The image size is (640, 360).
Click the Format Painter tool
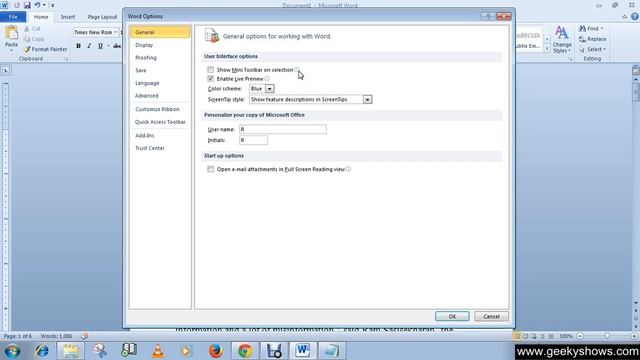pyautogui.click(x=45, y=49)
